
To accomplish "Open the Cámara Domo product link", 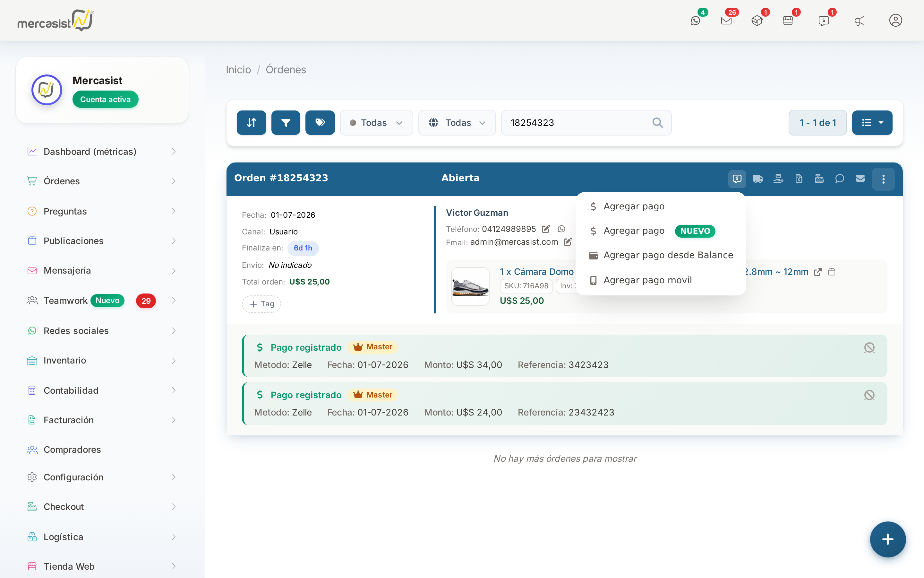I will click(x=536, y=272).
